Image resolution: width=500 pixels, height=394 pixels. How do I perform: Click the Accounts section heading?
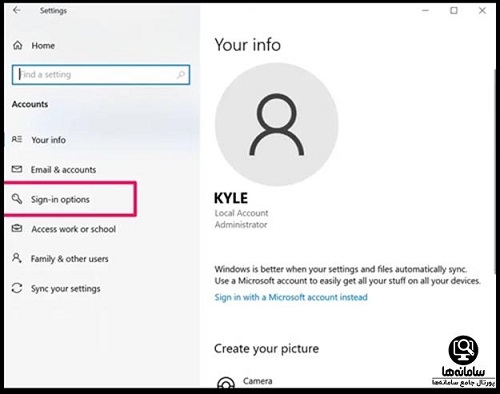point(30,104)
